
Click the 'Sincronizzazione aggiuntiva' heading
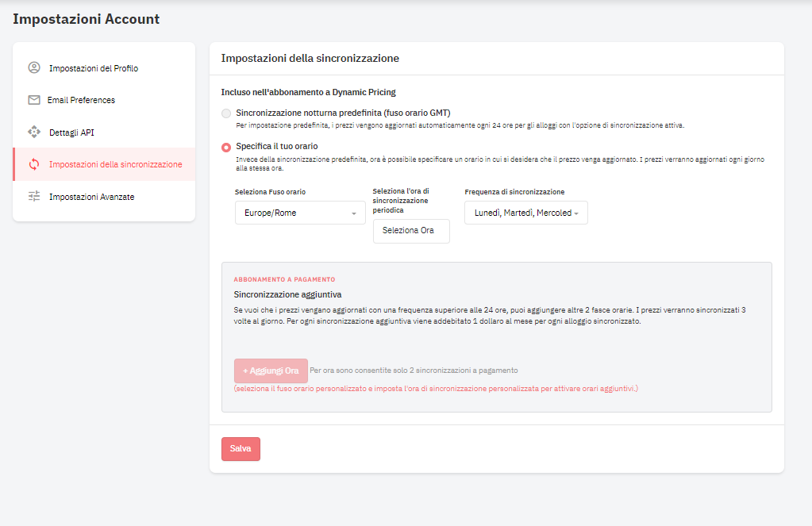pos(287,294)
